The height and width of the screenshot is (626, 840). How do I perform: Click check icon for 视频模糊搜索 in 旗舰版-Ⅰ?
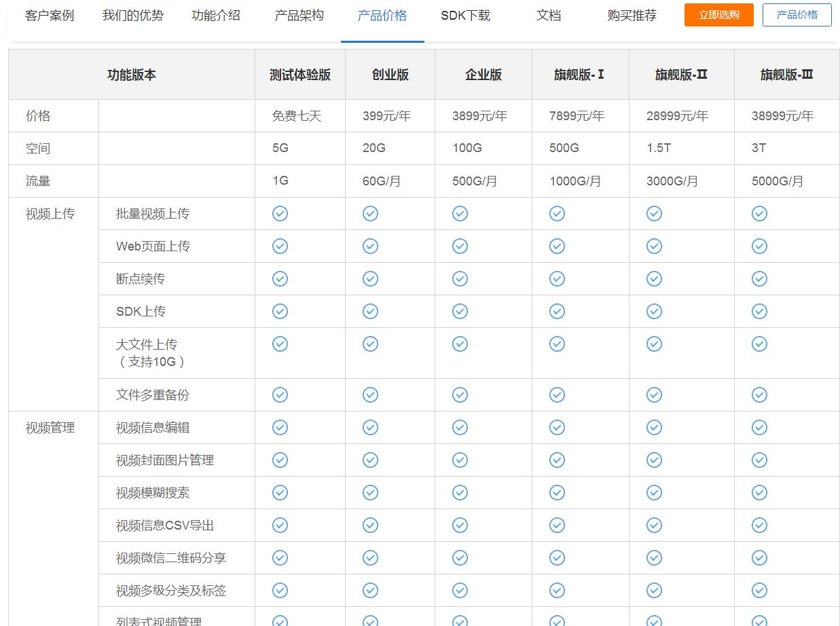click(557, 493)
